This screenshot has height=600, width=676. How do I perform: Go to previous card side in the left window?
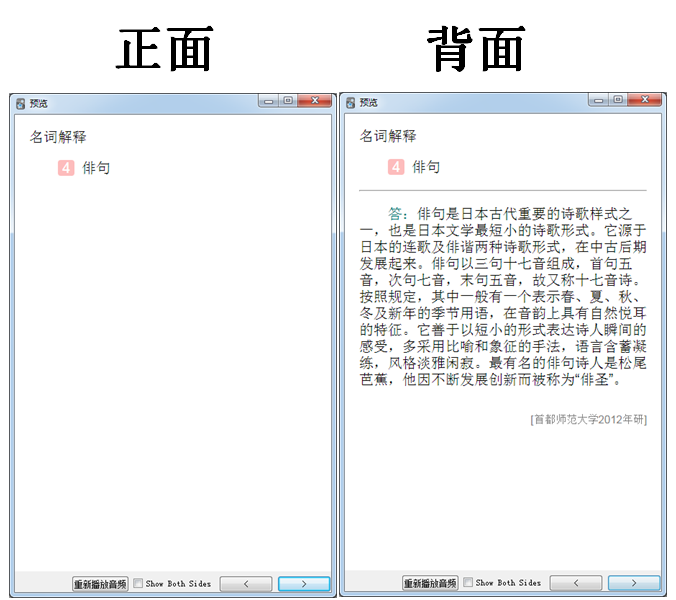(x=246, y=584)
